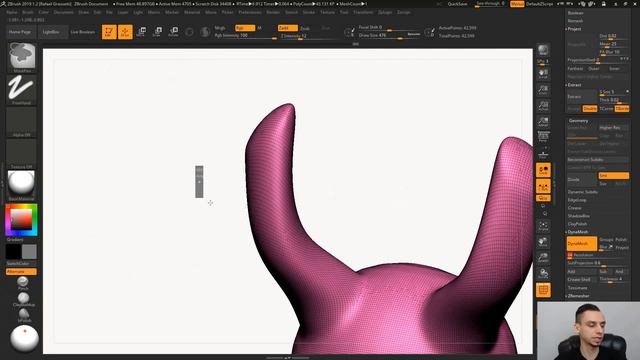Toggle the Live Boolean button
This screenshot has height=360, width=640.
83,32
